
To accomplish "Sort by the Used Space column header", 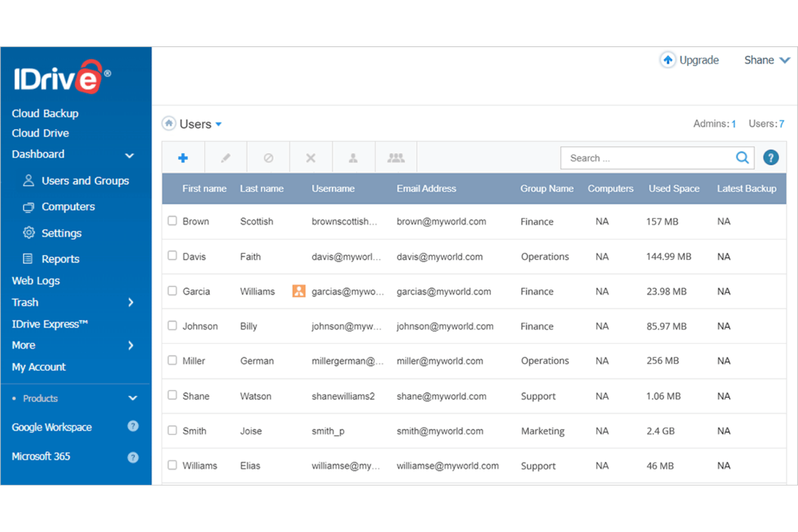I will point(674,189).
